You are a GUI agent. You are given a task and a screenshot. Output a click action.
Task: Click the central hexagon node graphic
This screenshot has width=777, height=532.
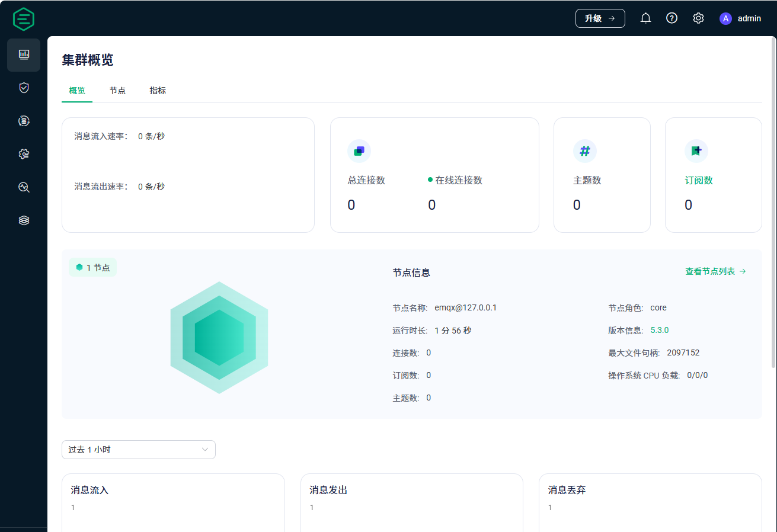219,338
